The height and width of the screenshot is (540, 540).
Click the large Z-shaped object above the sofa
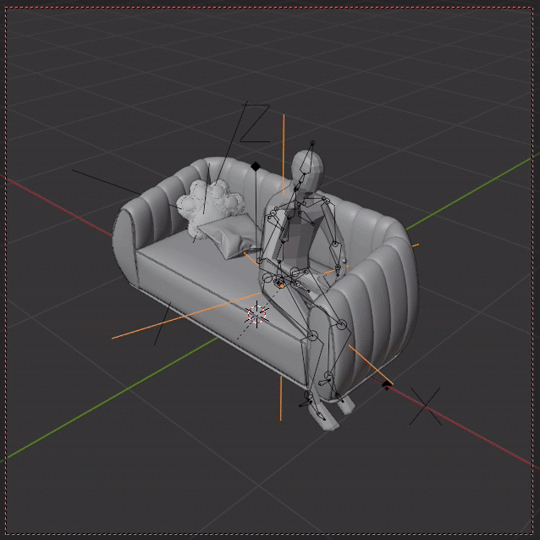tap(255, 123)
